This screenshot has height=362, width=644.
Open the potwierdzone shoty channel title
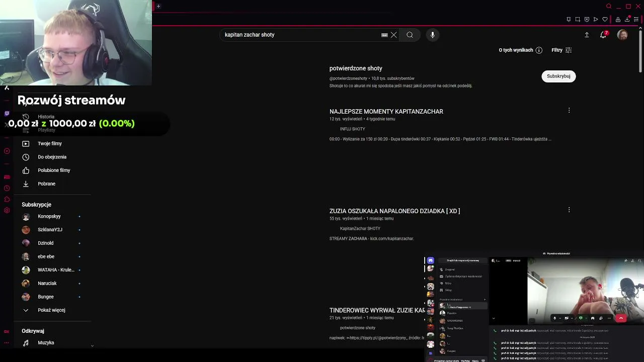pyautogui.click(x=356, y=68)
